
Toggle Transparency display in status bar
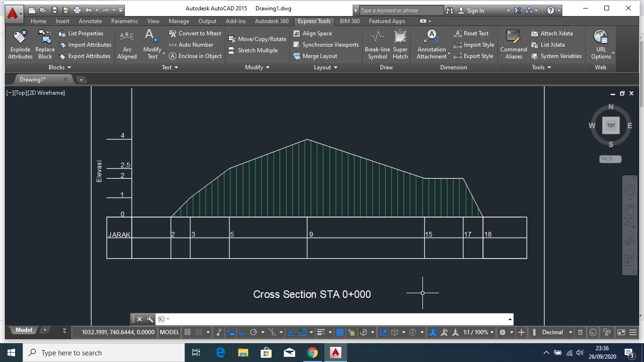[339, 332]
